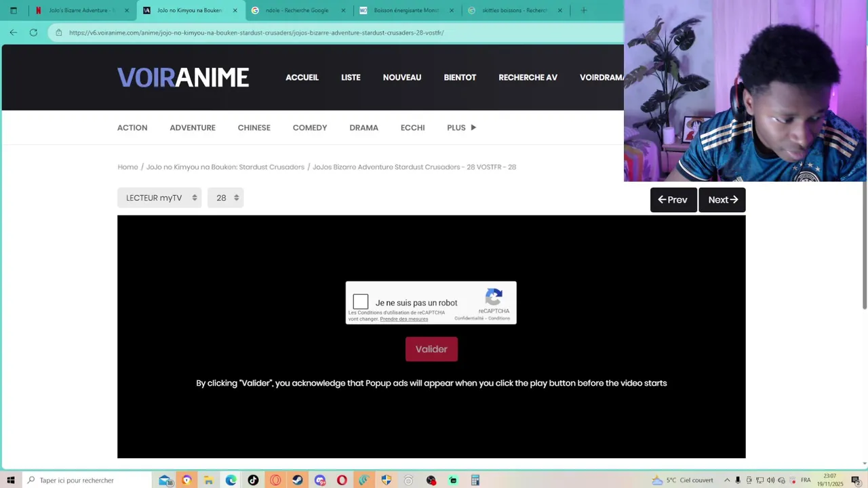Open the BIENTOT menu item
Viewport: 868px width, 488px height.
point(460,77)
